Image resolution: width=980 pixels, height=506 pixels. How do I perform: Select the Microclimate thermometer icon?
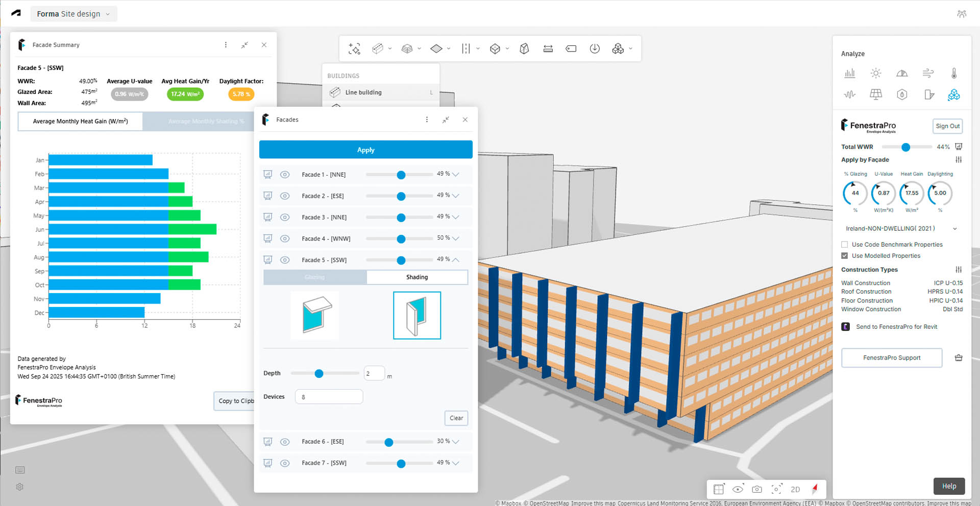[x=953, y=73]
